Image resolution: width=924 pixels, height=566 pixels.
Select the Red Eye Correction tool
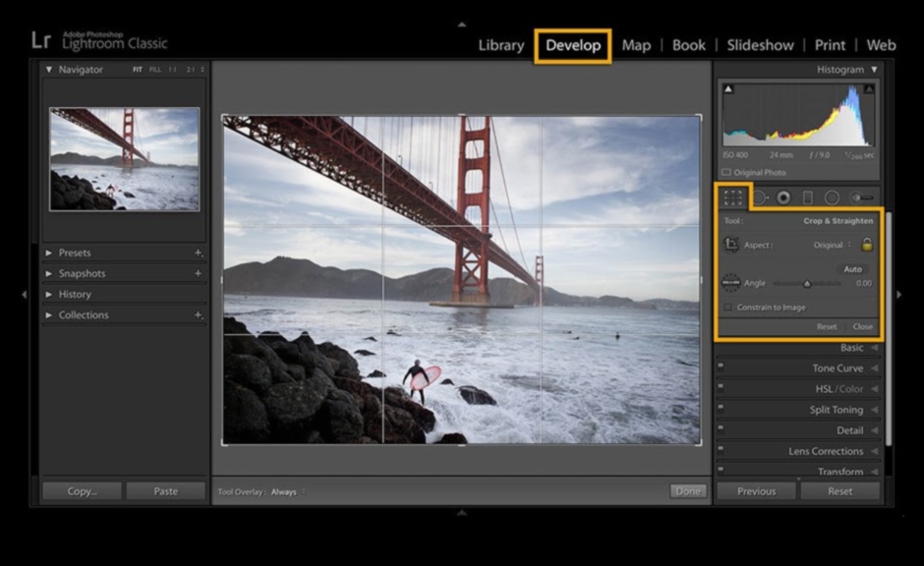click(783, 198)
